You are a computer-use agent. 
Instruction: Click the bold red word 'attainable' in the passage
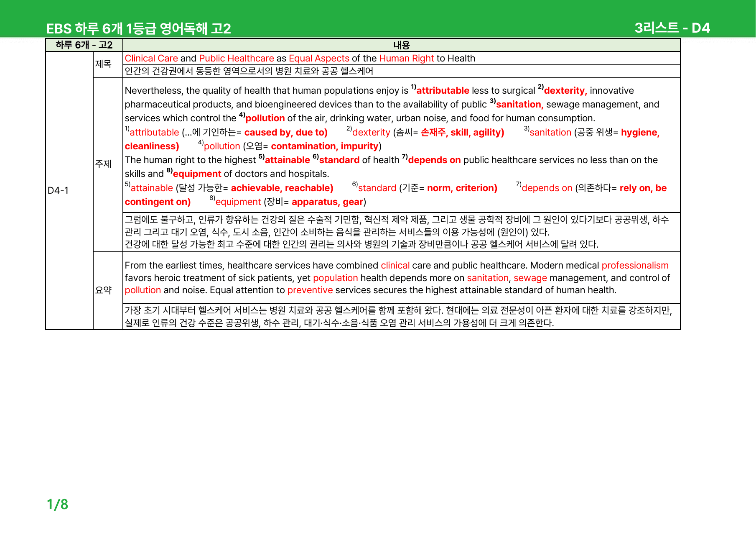coord(288,160)
